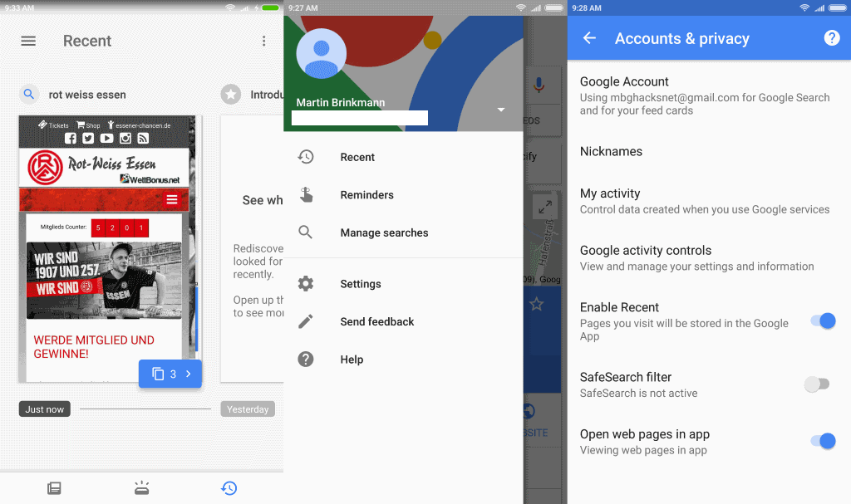Open red hamburger menu on Essen website thumbnail
851x504 pixels.
tap(172, 199)
